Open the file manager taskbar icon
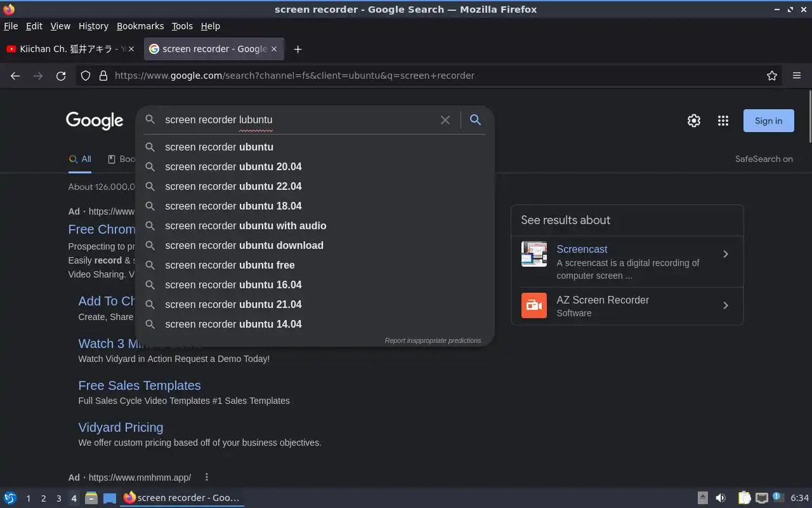This screenshot has height=508, width=812. pos(91,498)
